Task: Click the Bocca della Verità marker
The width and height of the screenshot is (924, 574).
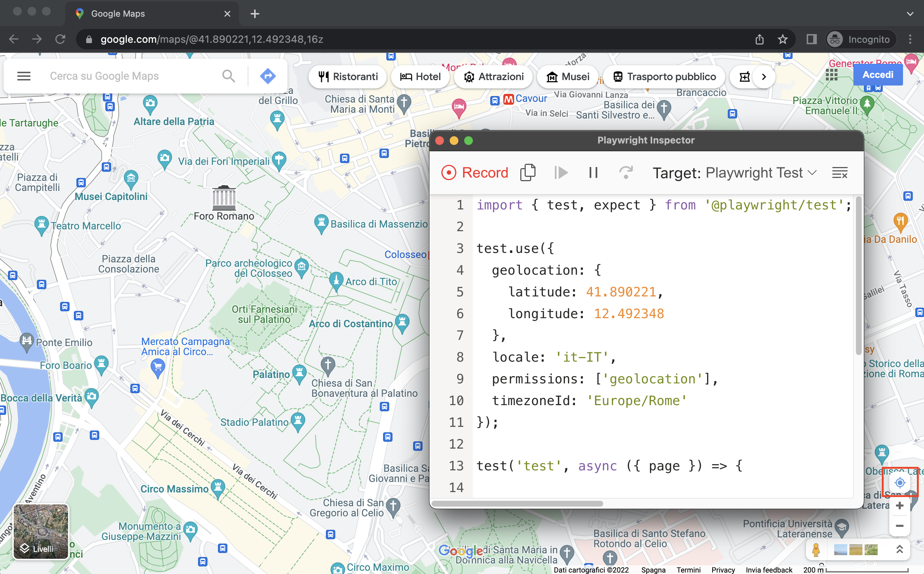Action: click(x=91, y=398)
